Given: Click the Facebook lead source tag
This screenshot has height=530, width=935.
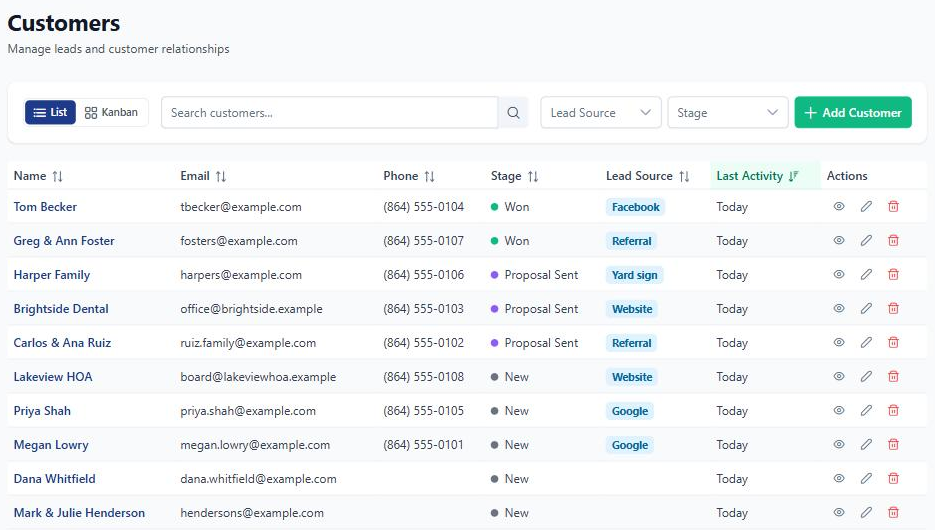Looking at the screenshot, I should coord(636,207).
